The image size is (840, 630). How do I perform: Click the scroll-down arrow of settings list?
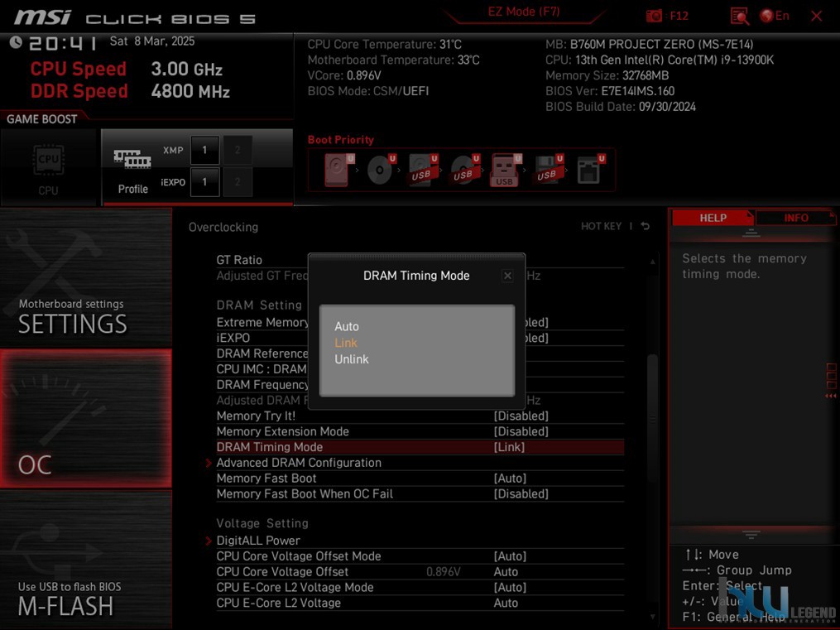[x=652, y=617]
